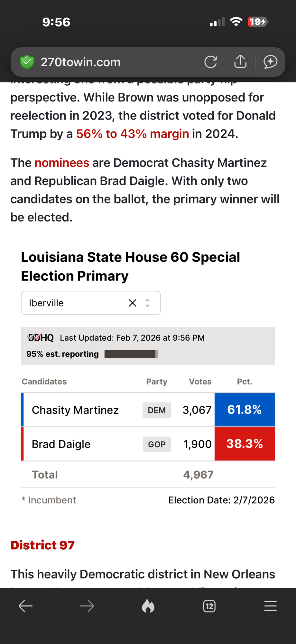Go forward with the right arrow
Image resolution: width=296 pixels, height=644 pixels.
(x=87, y=606)
